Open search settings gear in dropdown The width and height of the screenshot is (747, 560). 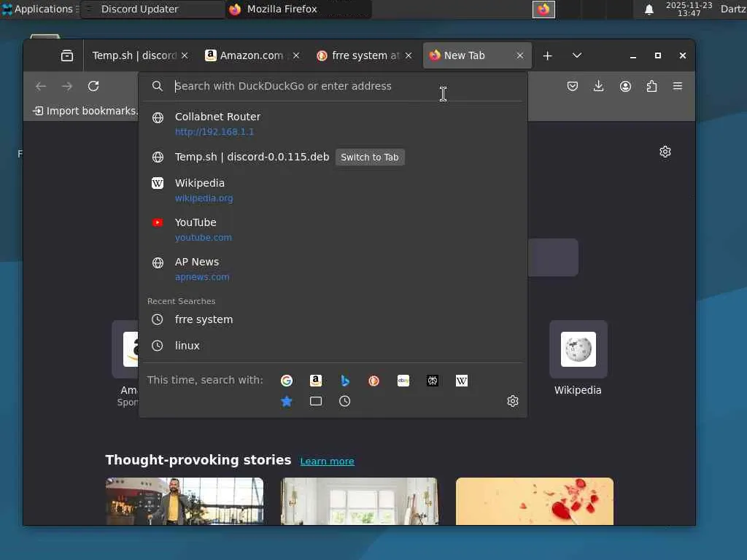pyautogui.click(x=513, y=401)
